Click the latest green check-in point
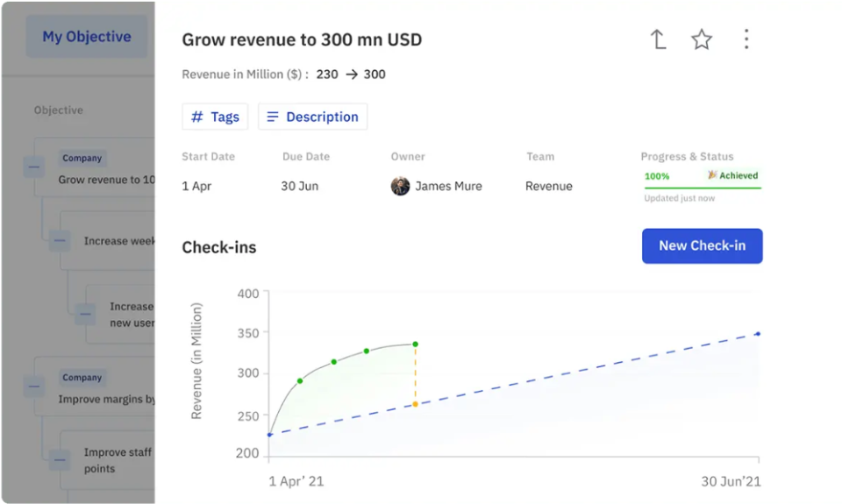 pos(415,344)
